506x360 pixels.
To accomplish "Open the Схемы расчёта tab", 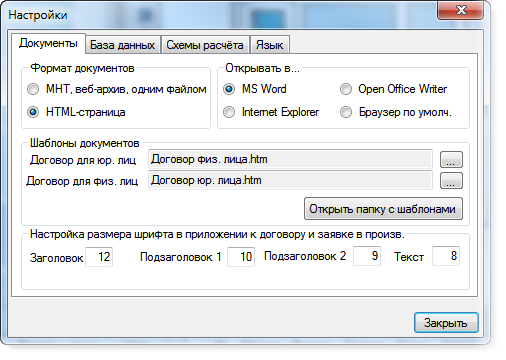I will 205,45.
